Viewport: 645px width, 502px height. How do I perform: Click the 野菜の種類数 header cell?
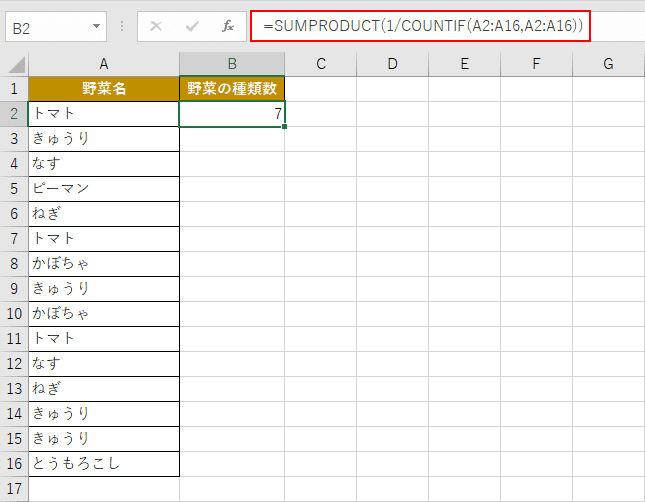coord(232,89)
